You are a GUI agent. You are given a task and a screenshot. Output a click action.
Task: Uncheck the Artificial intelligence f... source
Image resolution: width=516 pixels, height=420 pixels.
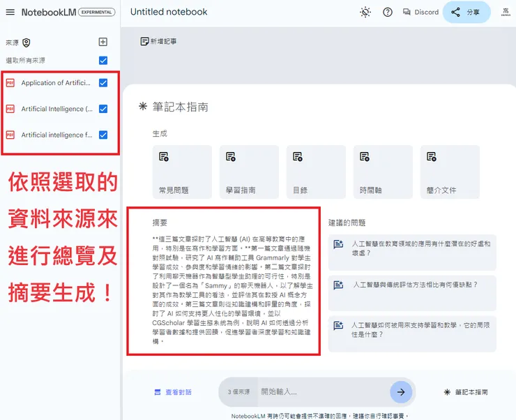[x=103, y=135]
